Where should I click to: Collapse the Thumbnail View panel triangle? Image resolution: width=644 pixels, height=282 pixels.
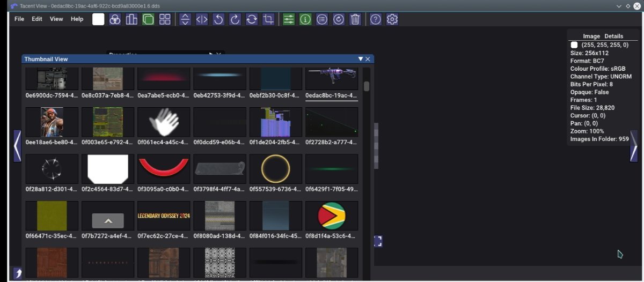[361, 59]
